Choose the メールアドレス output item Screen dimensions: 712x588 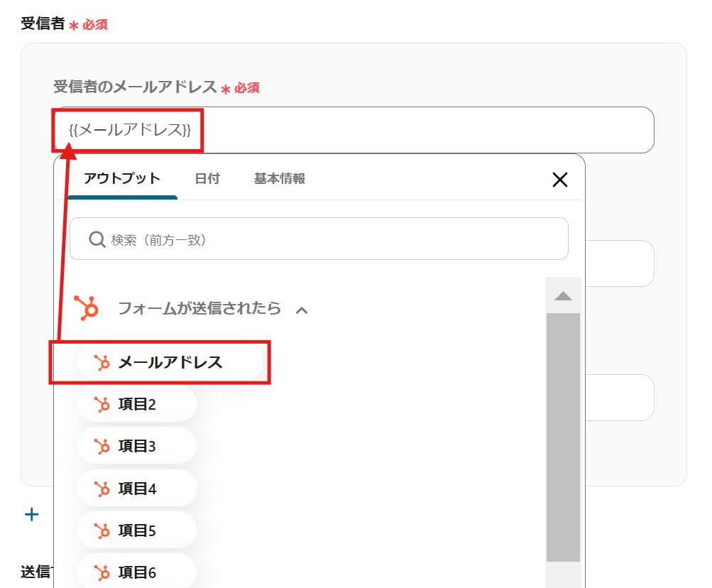click(170, 363)
